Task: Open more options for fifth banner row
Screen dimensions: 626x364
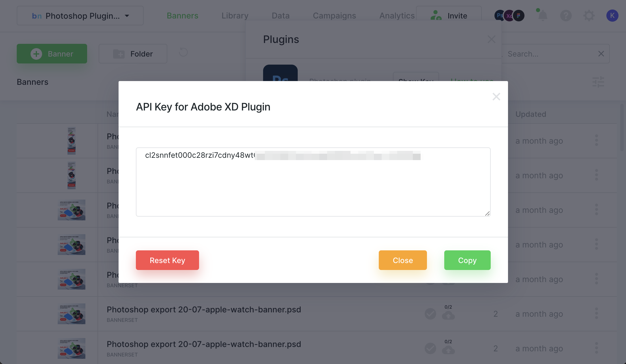Action: (597, 279)
